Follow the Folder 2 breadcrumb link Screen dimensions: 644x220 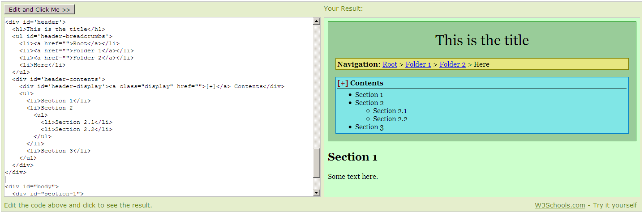452,64
